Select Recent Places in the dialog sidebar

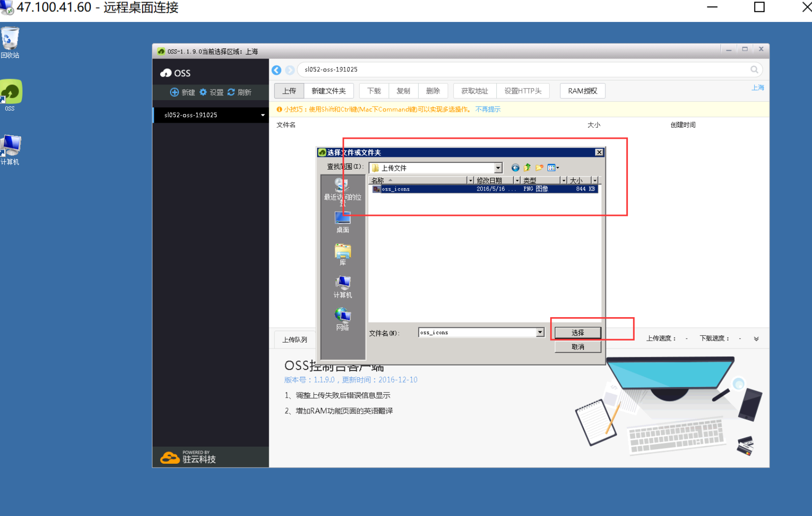[342, 192]
